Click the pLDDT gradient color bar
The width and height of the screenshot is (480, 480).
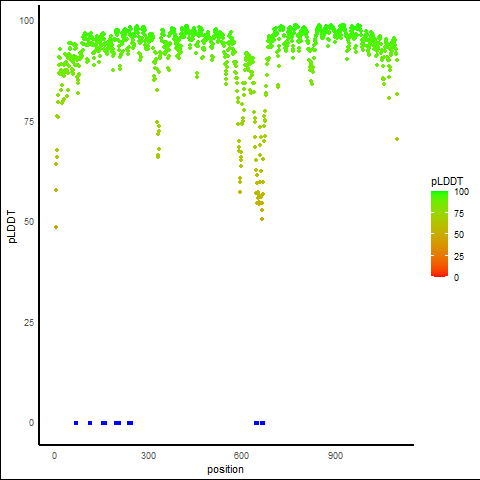point(439,234)
